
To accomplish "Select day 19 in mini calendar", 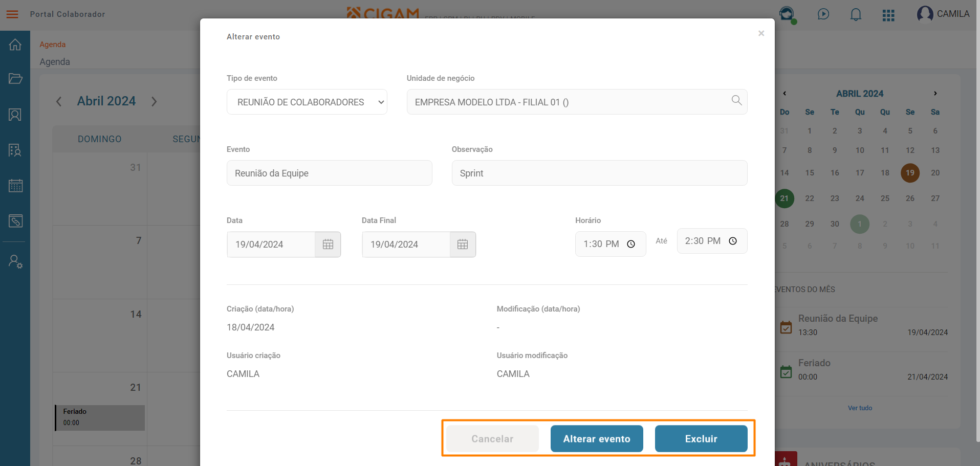I will (910, 173).
